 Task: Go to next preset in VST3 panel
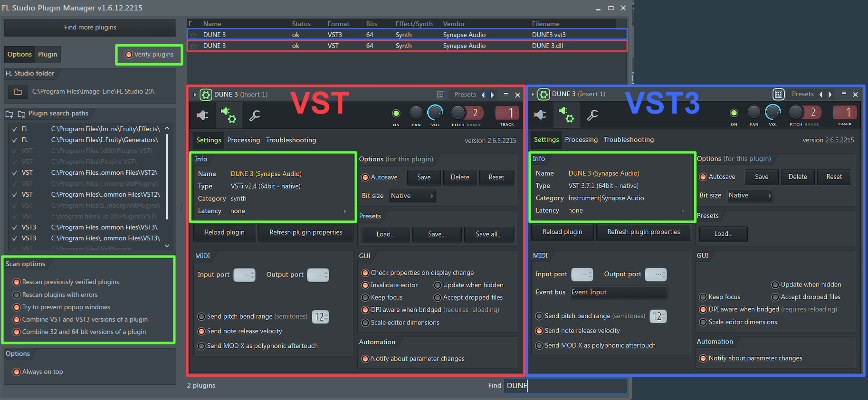coord(830,95)
